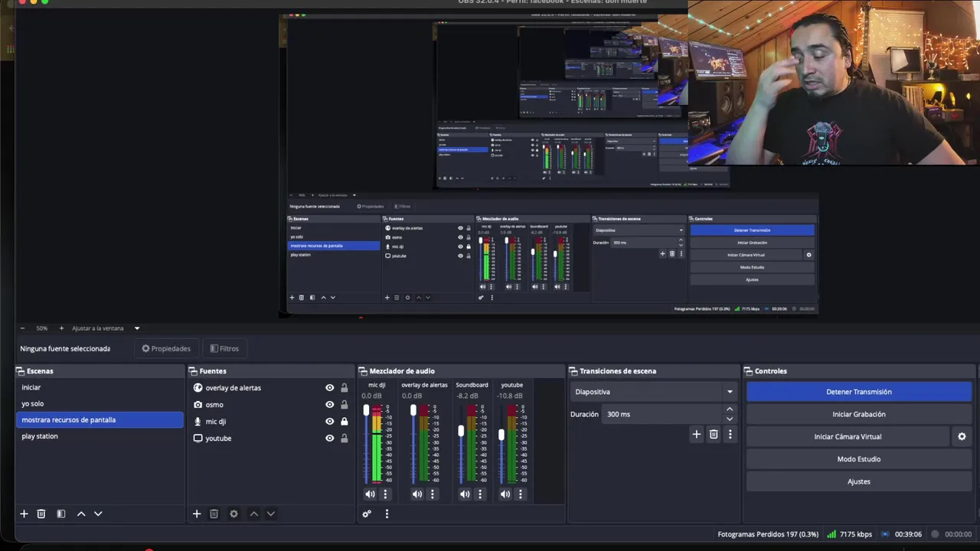Toggle visibility of mic dji source
This screenshot has width=980, height=551.
pyautogui.click(x=329, y=422)
